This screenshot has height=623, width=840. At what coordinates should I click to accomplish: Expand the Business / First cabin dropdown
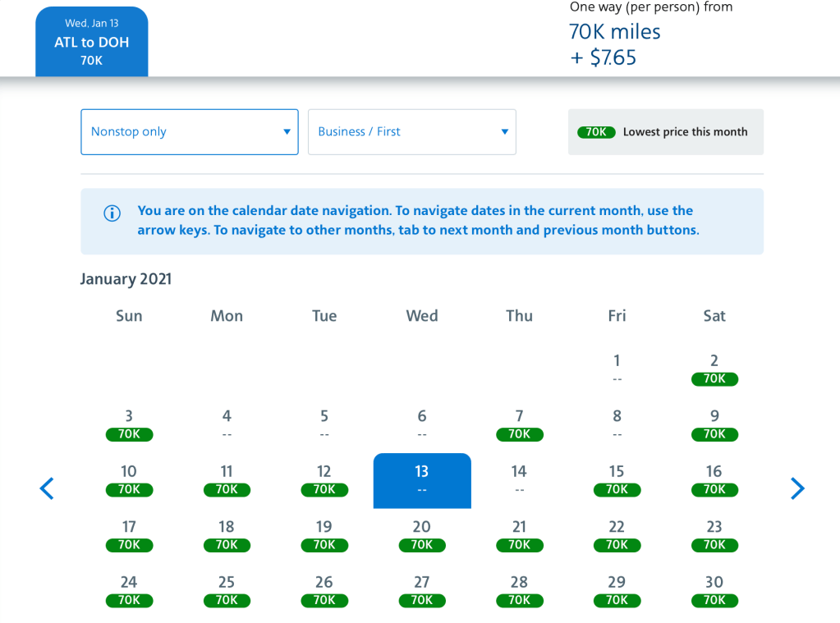[x=411, y=132]
